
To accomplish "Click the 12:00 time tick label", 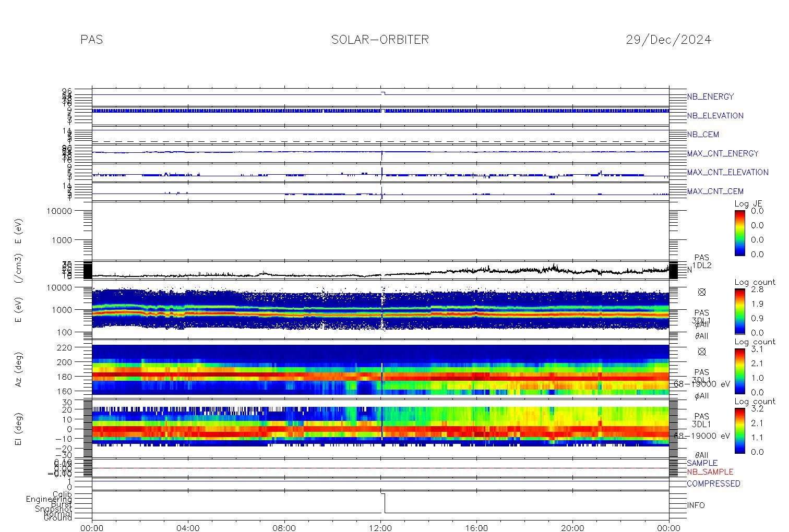I will coord(380,528).
